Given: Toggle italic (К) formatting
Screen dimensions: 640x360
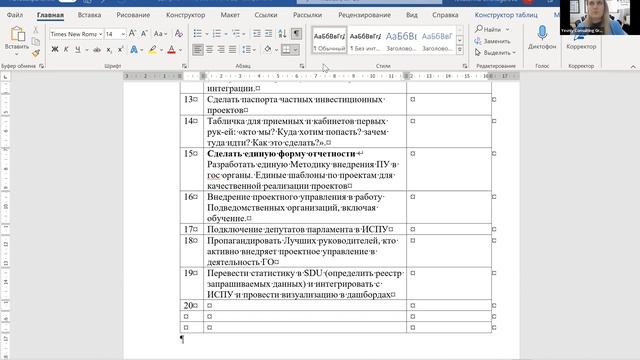Looking at the screenshot, I should pos(66,50).
